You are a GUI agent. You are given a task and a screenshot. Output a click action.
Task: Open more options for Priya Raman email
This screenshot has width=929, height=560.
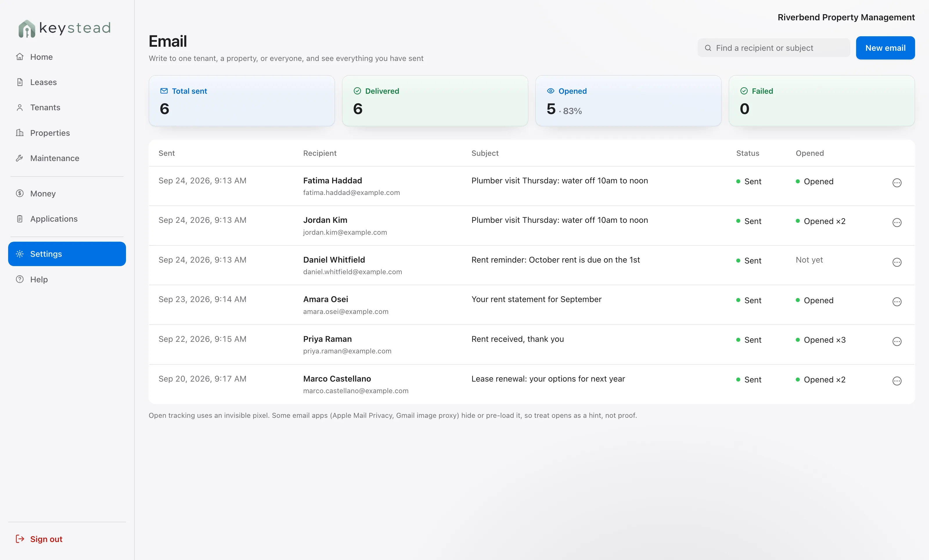pyautogui.click(x=897, y=342)
